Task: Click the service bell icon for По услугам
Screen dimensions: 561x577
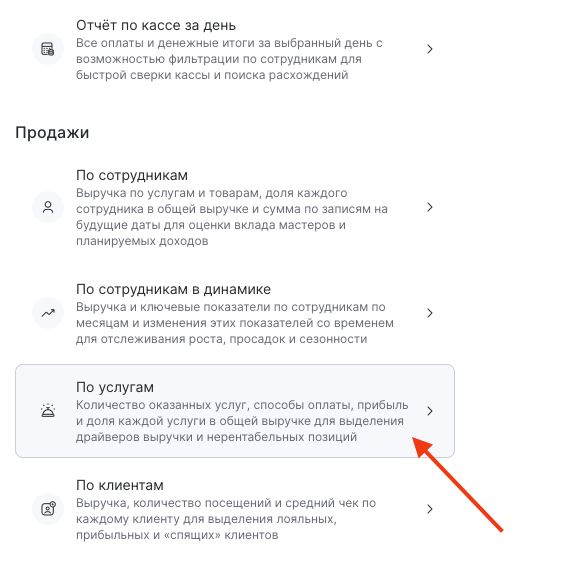Action: tap(48, 411)
